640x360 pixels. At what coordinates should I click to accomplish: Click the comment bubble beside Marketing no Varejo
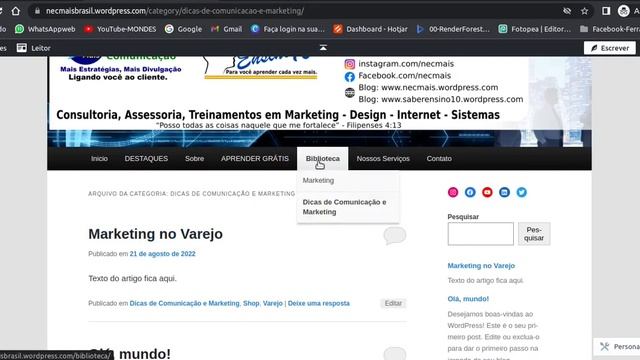(395, 236)
